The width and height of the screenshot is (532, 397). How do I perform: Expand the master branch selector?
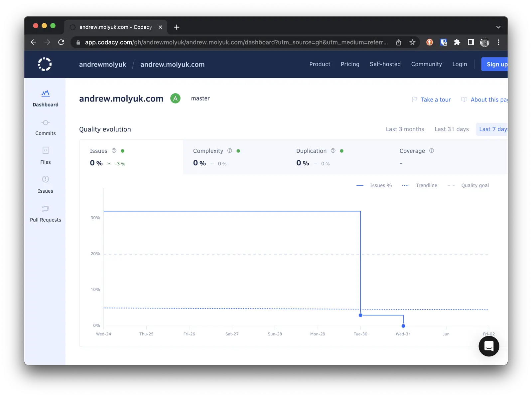[x=200, y=99]
